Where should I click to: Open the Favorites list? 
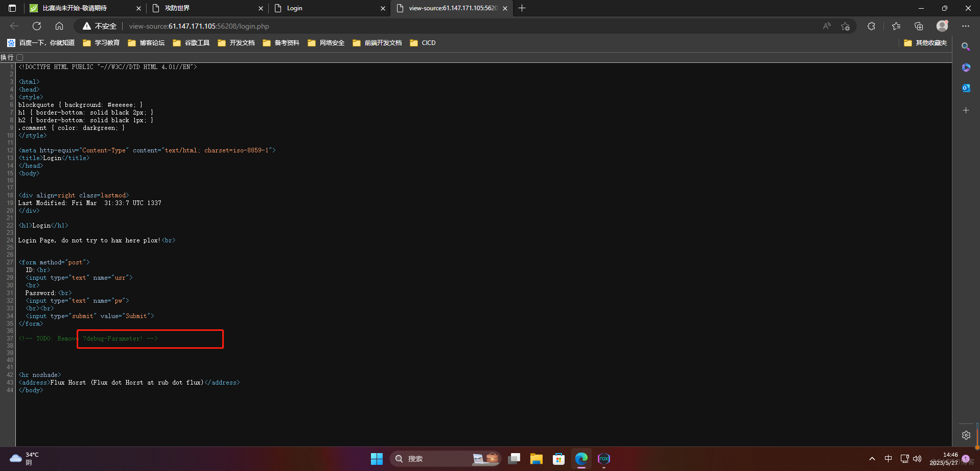[x=896, y=26]
